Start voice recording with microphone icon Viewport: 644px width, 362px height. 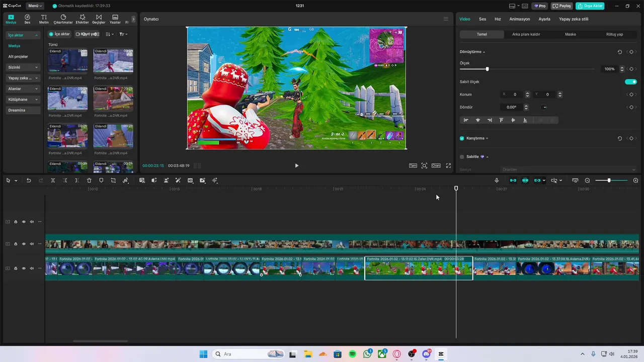tap(497, 180)
